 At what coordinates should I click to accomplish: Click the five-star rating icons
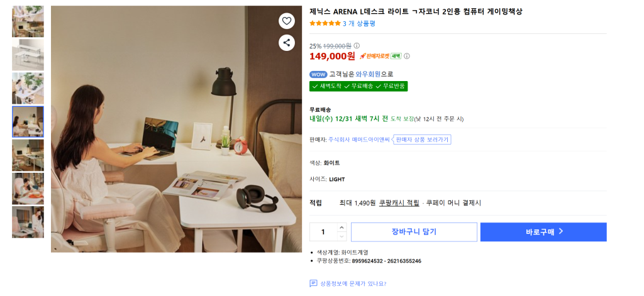[325, 23]
